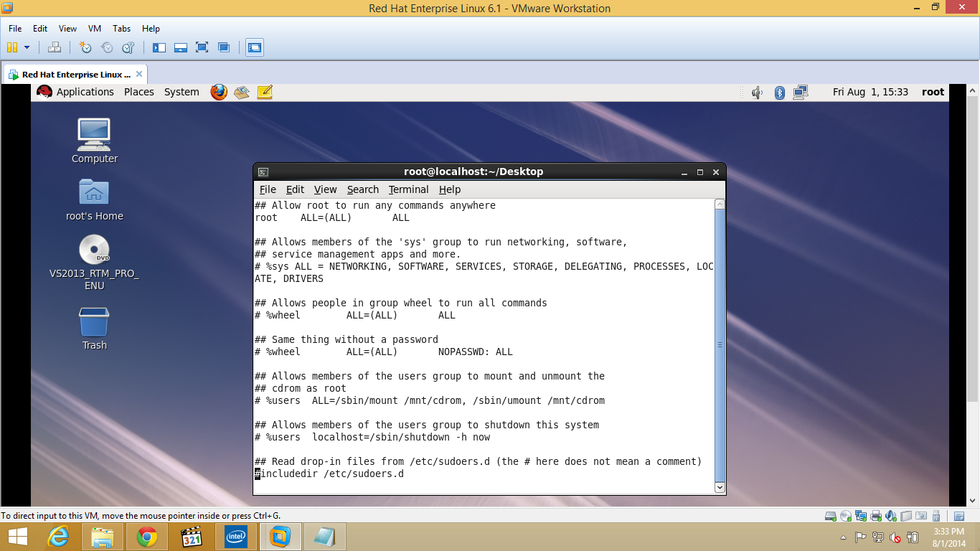Image resolution: width=980 pixels, height=551 pixels.
Task: Open the snapshot manager wrench-clock icon
Action: pos(128,47)
